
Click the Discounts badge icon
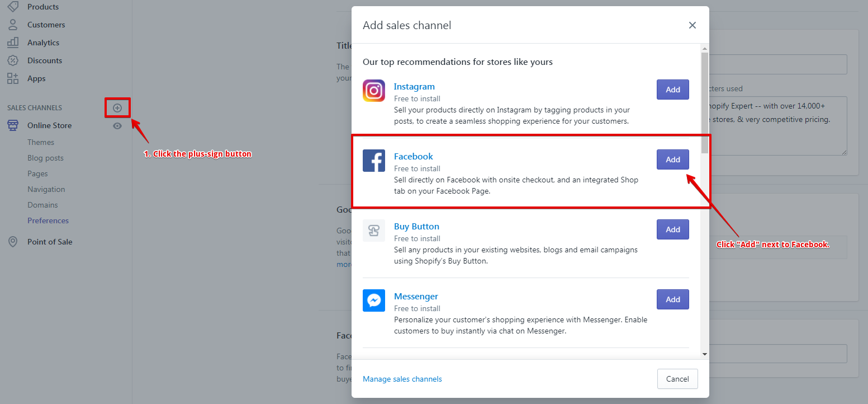coord(13,60)
